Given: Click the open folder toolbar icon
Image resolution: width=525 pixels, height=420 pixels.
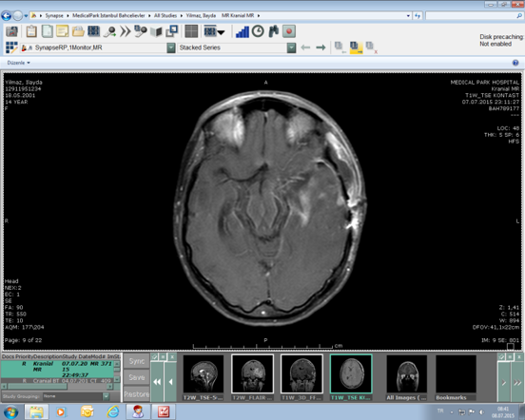Looking at the screenshot, I should pos(78,31).
